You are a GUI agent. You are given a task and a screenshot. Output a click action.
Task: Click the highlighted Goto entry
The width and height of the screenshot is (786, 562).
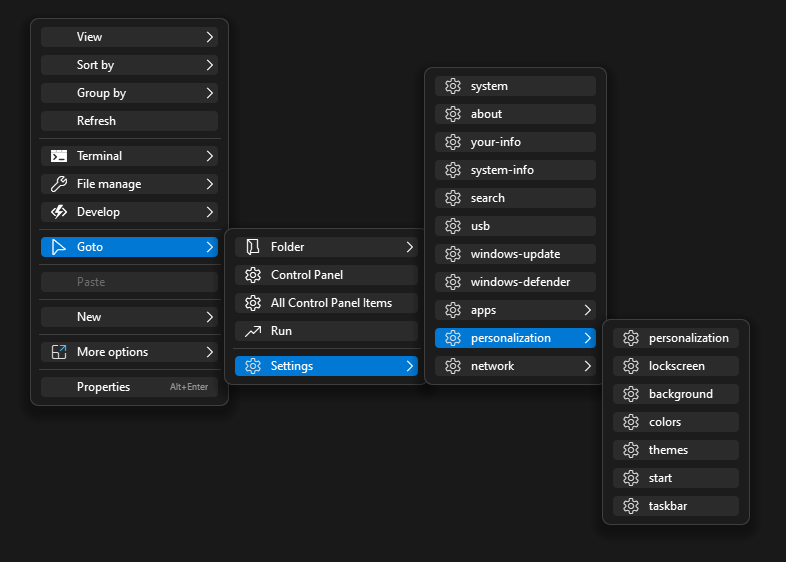coord(129,247)
